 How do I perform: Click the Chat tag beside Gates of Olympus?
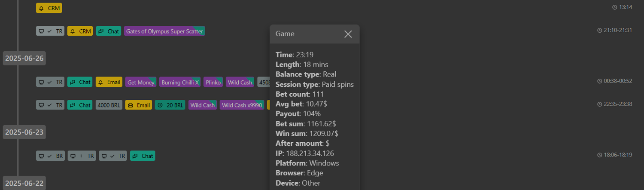point(108,31)
